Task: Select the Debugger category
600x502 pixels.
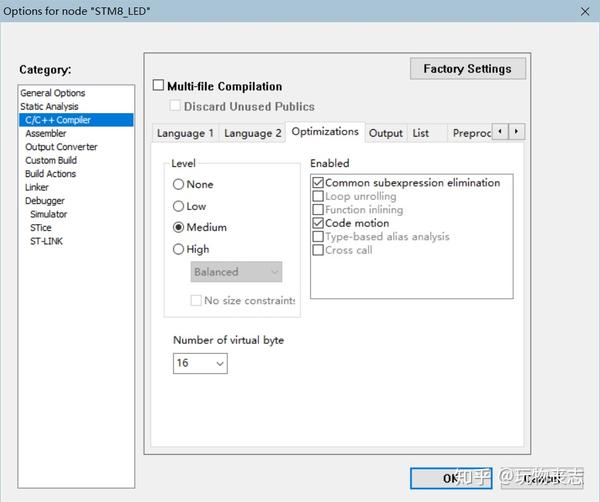Action: click(x=45, y=200)
